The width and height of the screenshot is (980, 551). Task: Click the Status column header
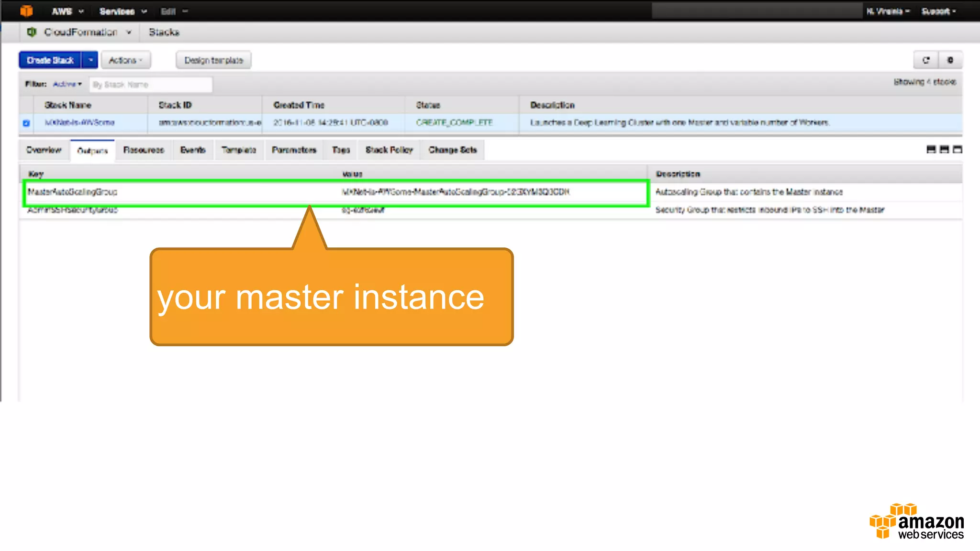(x=428, y=105)
